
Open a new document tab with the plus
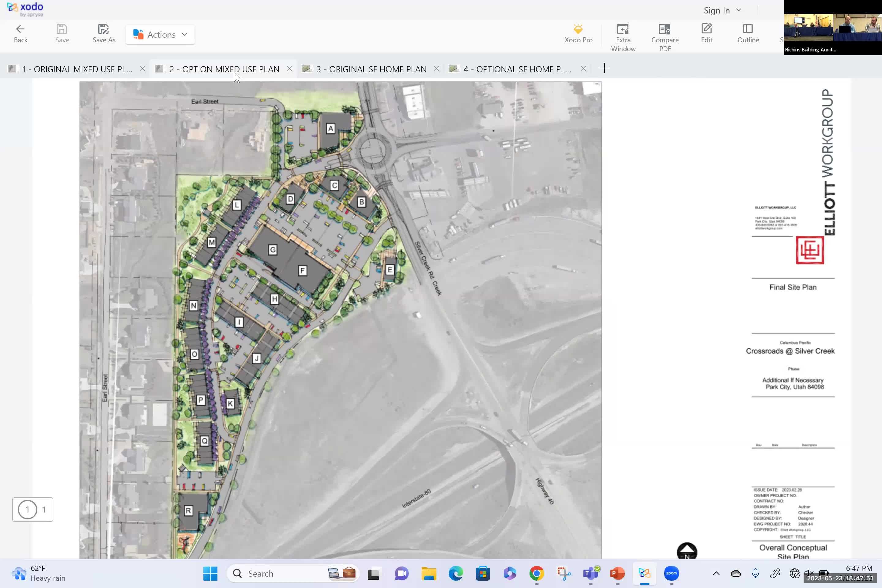coord(605,68)
